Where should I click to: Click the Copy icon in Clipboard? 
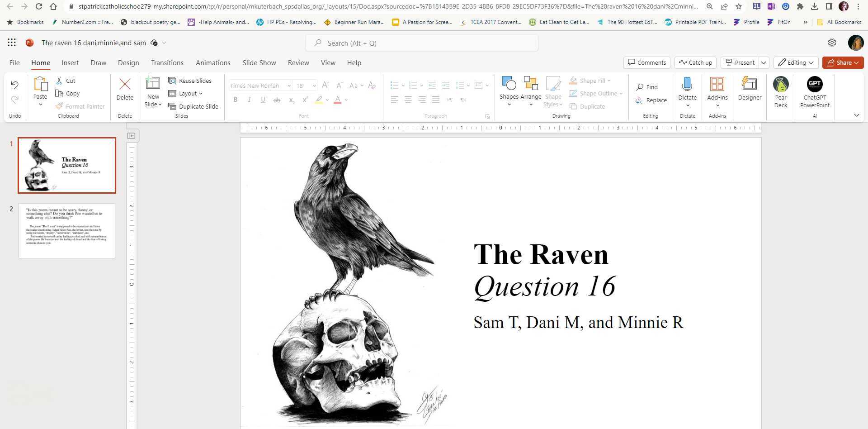(59, 93)
